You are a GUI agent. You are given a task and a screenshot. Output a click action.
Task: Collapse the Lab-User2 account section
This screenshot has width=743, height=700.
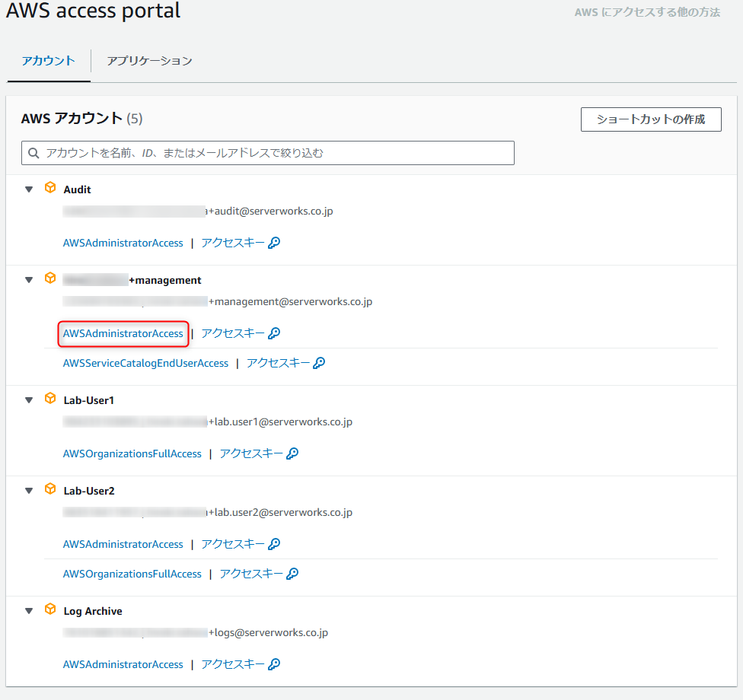pos(29,491)
